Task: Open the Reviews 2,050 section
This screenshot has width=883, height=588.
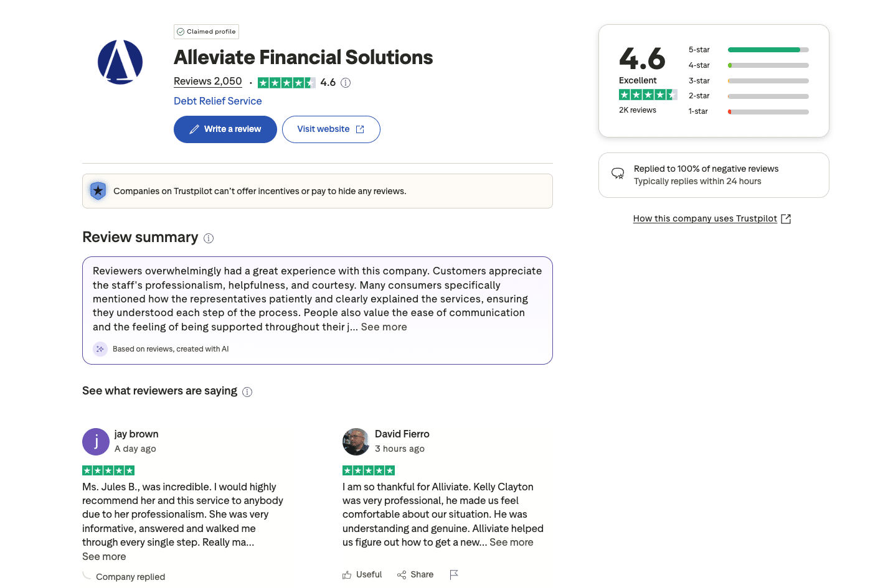Action: tap(207, 81)
